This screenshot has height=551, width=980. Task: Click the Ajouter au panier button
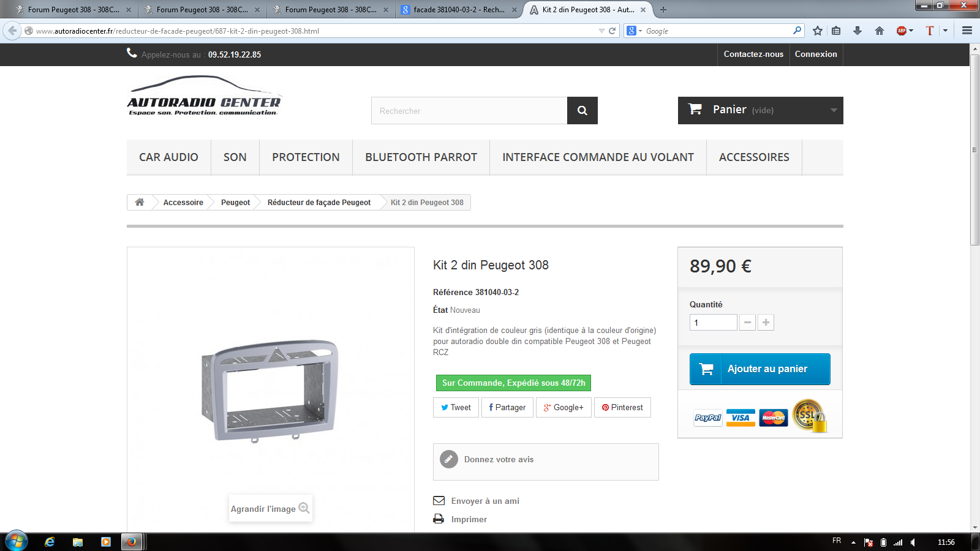759,369
